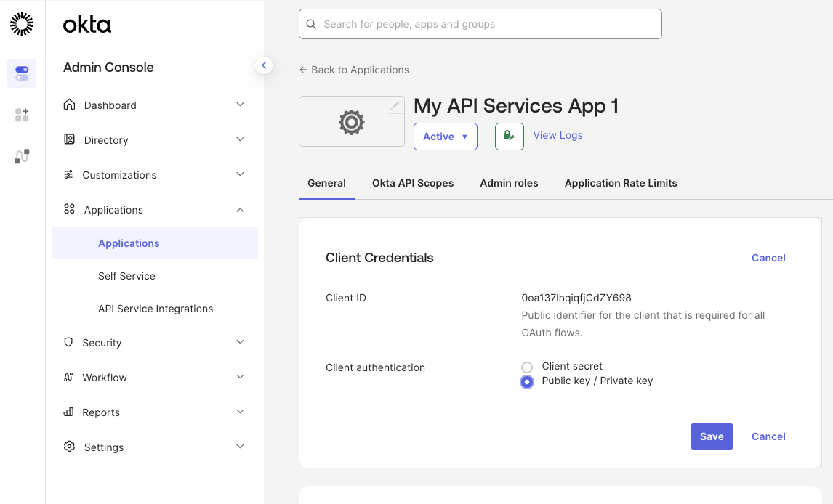
Task: Expand the Workflow menu chevron
Action: tap(240, 377)
